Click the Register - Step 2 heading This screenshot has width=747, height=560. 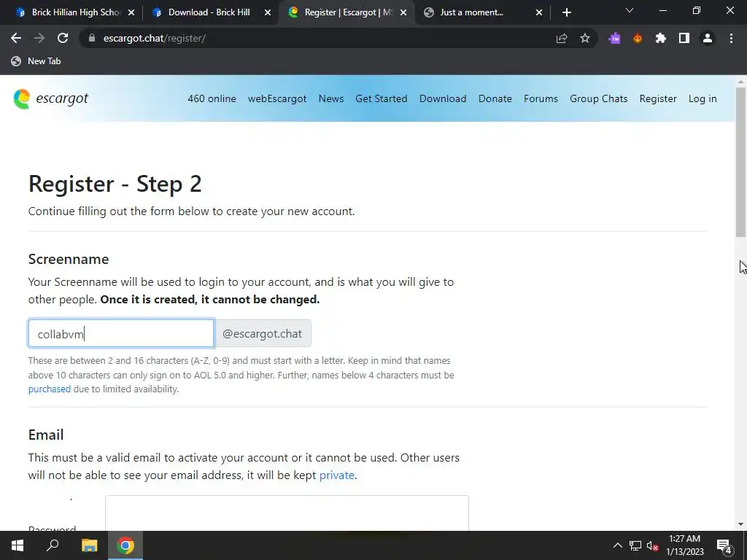click(x=115, y=184)
